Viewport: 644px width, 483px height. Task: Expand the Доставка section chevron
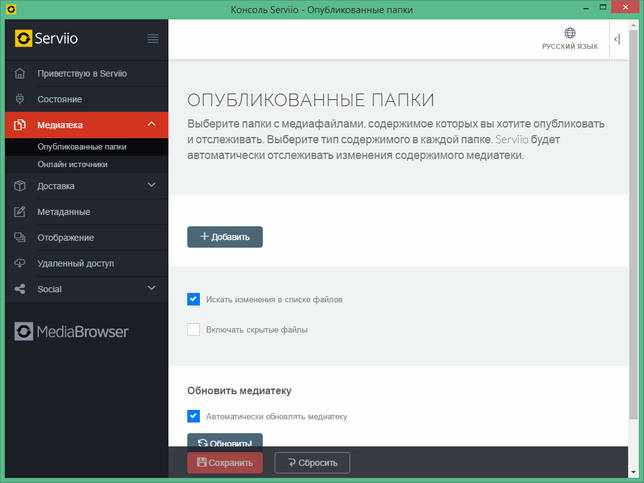tap(152, 185)
